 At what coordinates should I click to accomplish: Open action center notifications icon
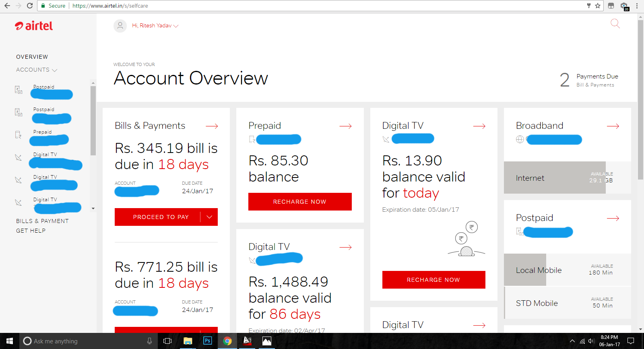pyautogui.click(x=631, y=341)
